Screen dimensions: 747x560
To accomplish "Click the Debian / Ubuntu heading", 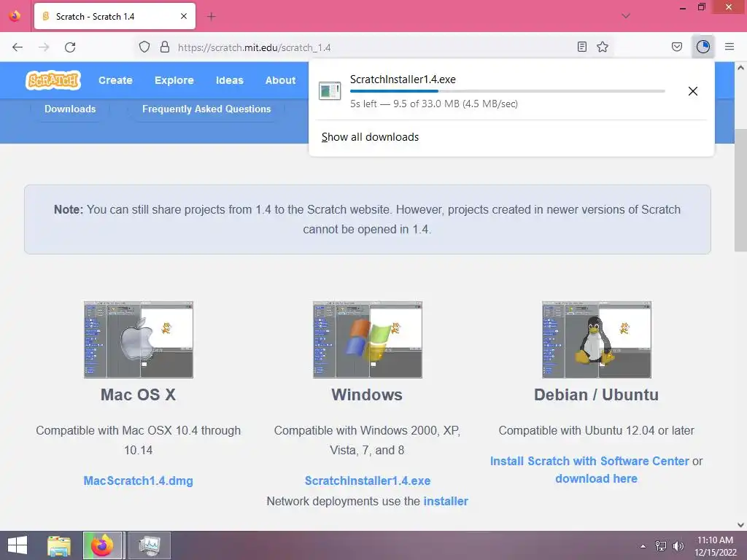I will 596,394.
